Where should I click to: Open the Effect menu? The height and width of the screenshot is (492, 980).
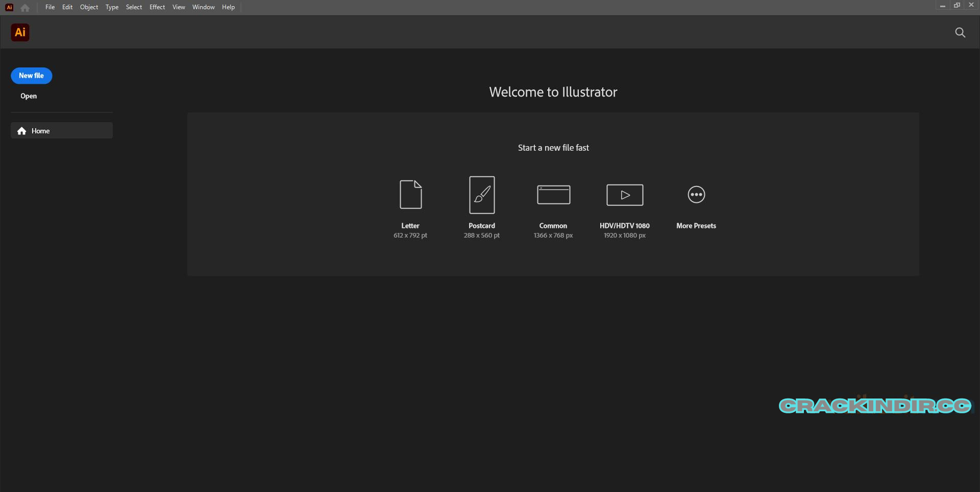pos(157,7)
